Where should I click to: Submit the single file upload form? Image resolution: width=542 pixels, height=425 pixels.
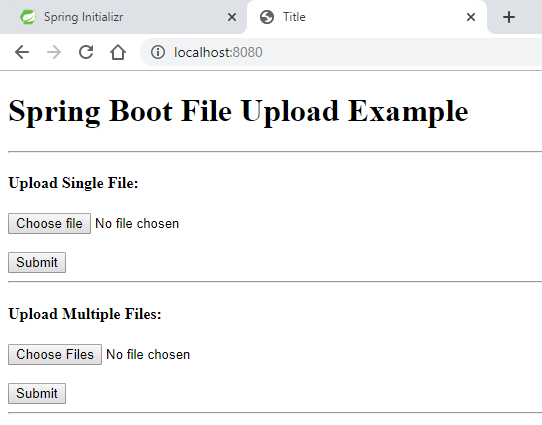click(37, 263)
